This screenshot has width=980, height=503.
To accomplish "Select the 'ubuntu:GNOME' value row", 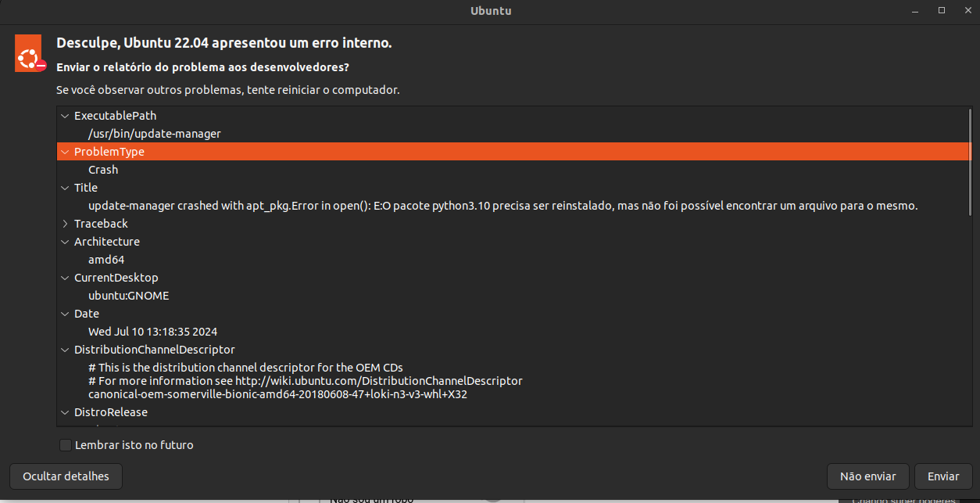I will pyautogui.click(x=129, y=296).
